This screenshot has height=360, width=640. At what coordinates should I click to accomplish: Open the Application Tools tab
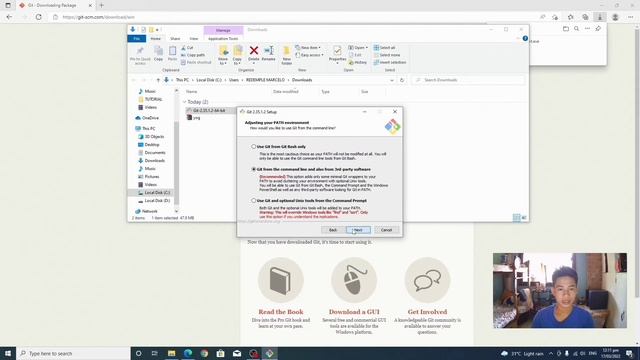[x=223, y=38]
